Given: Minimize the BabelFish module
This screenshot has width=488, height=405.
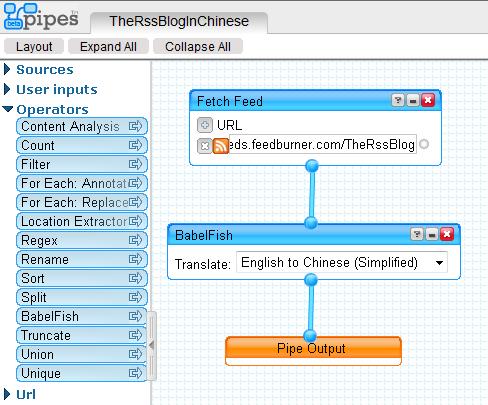Looking at the screenshot, I should coord(432,234).
